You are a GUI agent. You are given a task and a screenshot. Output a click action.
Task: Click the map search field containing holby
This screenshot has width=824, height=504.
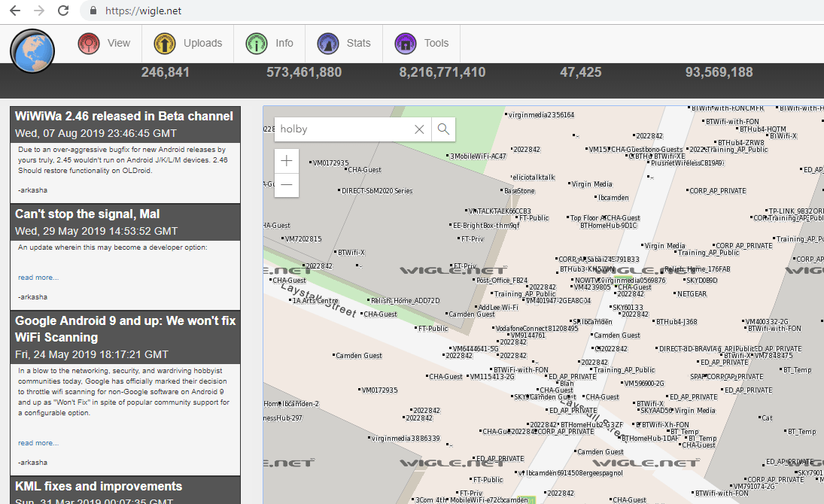pos(342,129)
